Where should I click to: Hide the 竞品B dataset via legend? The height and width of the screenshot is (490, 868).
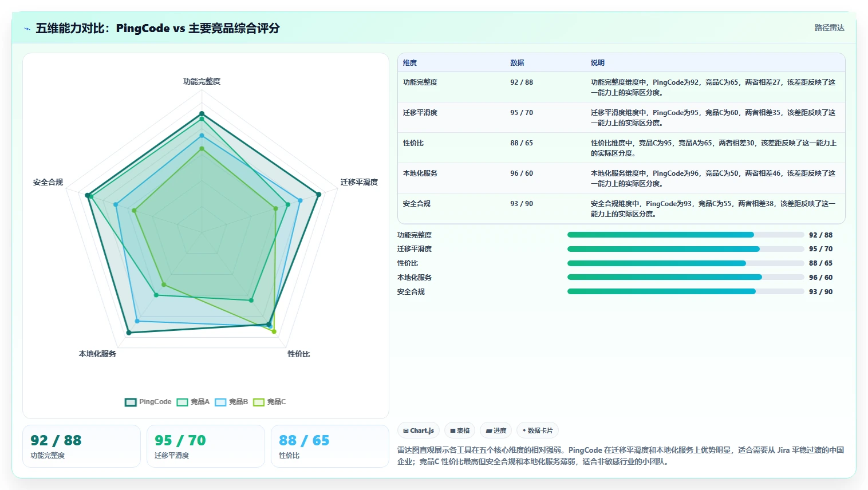click(231, 402)
